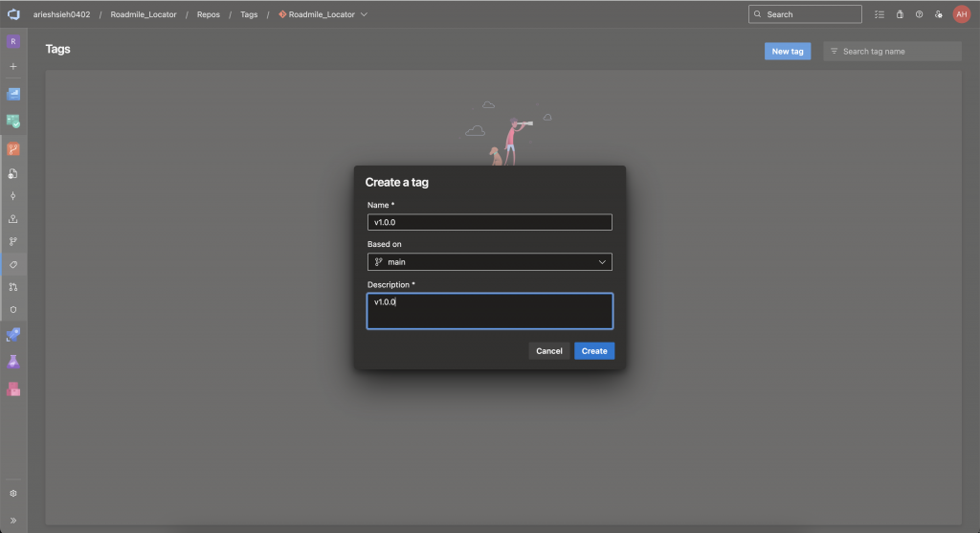Screen dimensions: 980x533
Task: Open the Roadmile_Locator project 'R' icon
Action: tap(13, 41)
